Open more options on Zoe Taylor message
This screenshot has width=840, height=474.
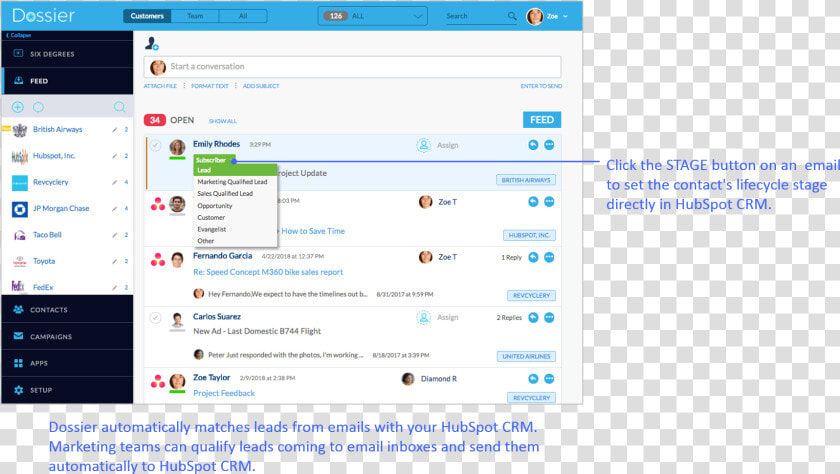point(549,379)
